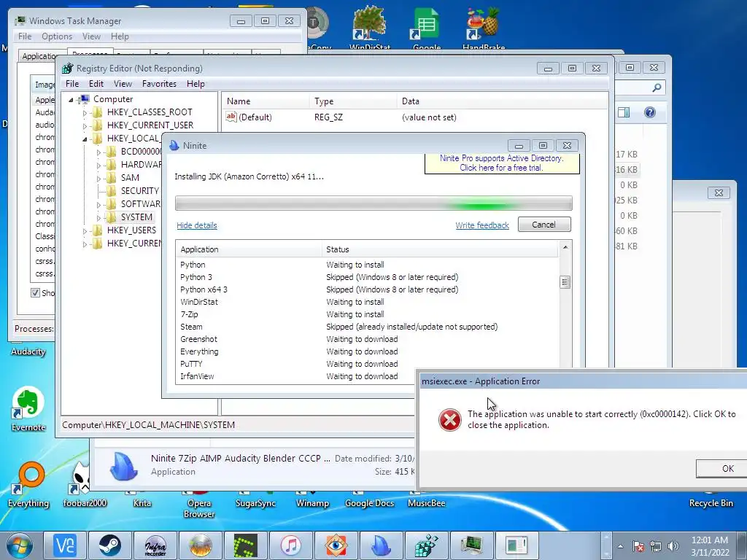Open Registry Editor File menu
This screenshot has height=560, width=747.
pyautogui.click(x=72, y=84)
